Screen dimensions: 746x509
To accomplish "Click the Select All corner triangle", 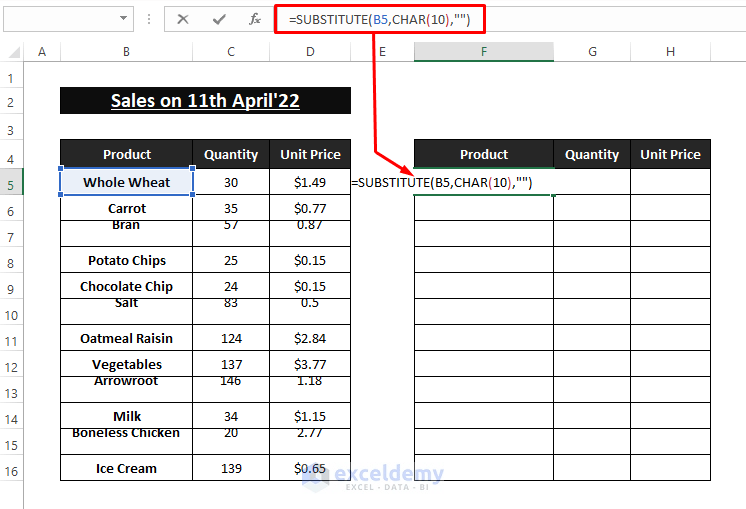I will pos(14,52).
